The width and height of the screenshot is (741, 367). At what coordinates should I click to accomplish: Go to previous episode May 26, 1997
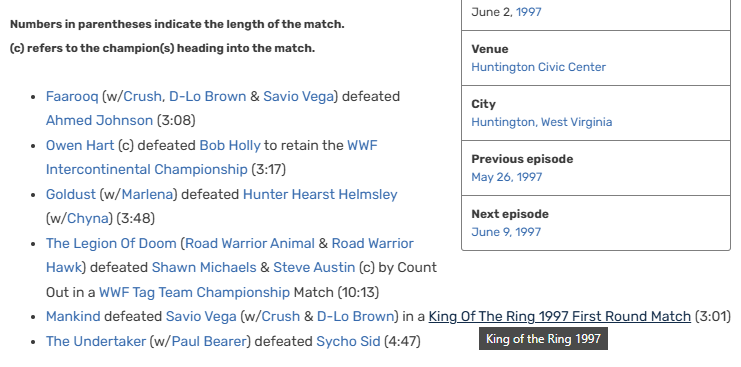[x=507, y=177]
